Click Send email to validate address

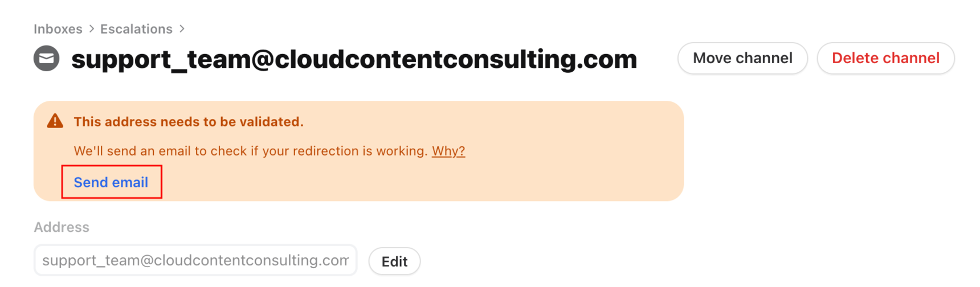click(x=111, y=182)
